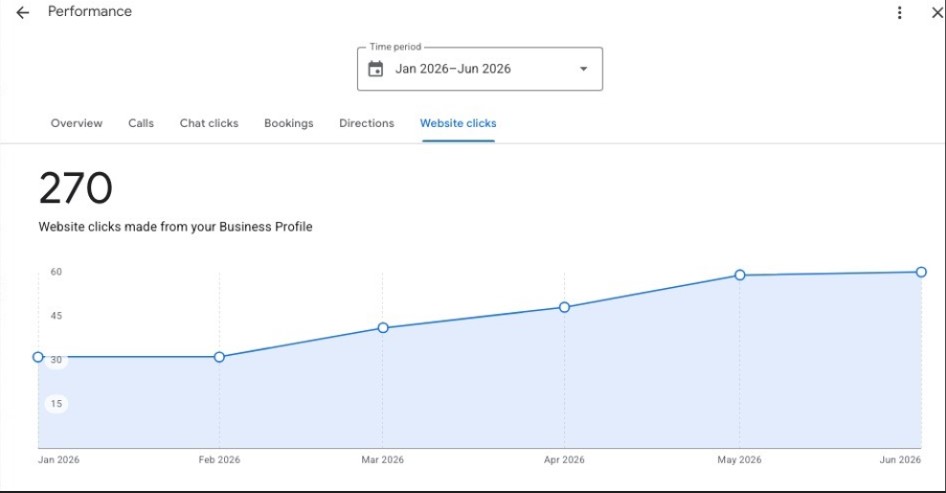Switch to the Overview tab
The image size is (946, 493).
click(77, 123)
